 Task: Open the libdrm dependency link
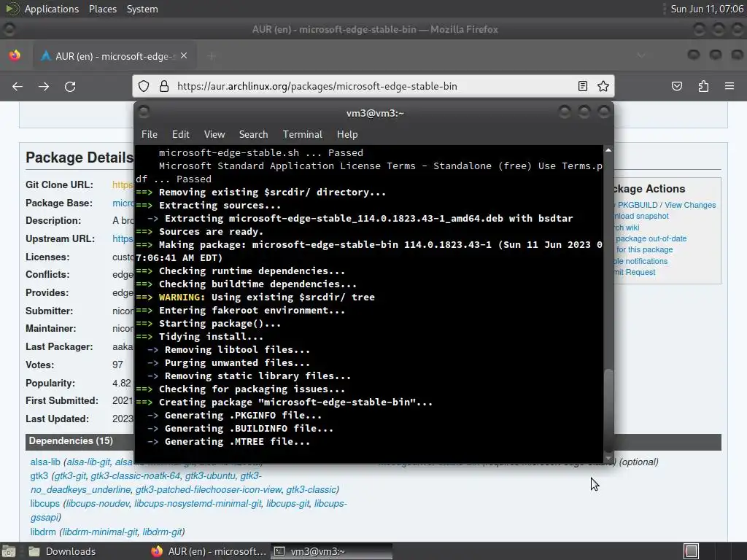43,532
